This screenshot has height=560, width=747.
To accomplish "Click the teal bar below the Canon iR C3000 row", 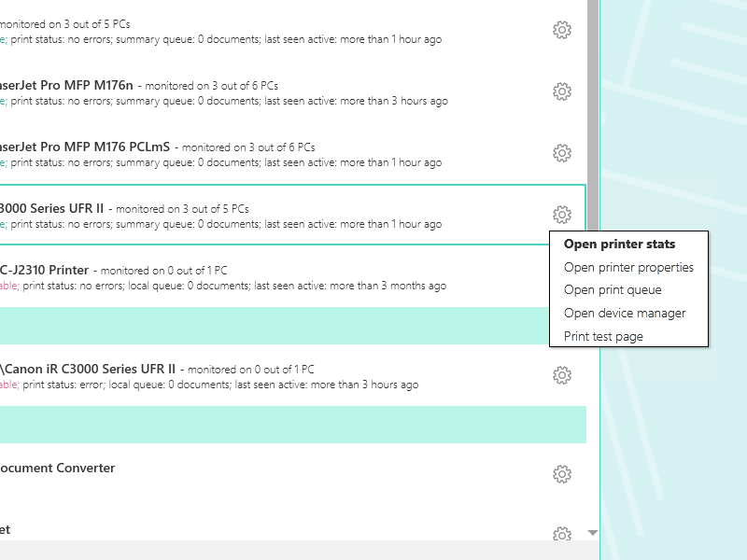I will point(280,425).
